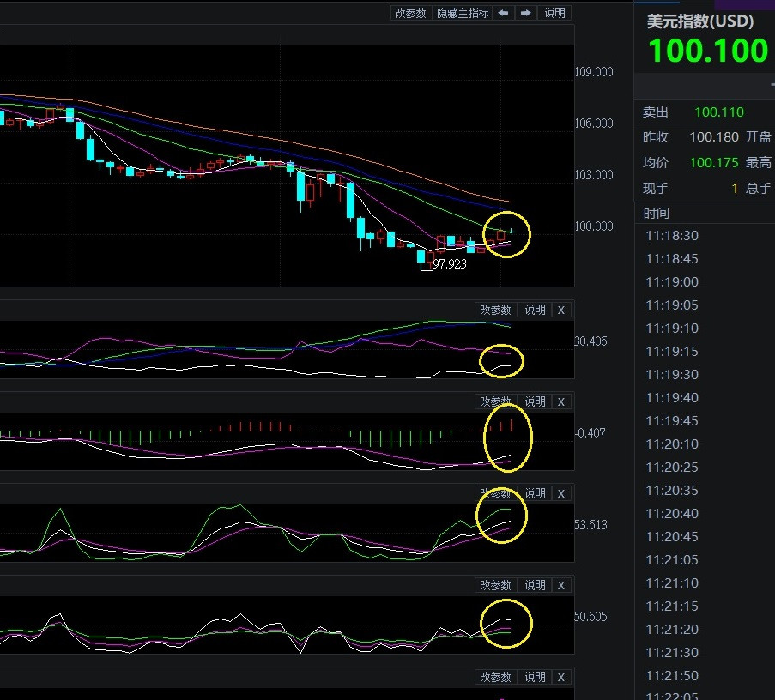Click the 美元指数(USD) title
Viewport: 775px width, 700px height.
pyautogui.click(x=699, y=21)
